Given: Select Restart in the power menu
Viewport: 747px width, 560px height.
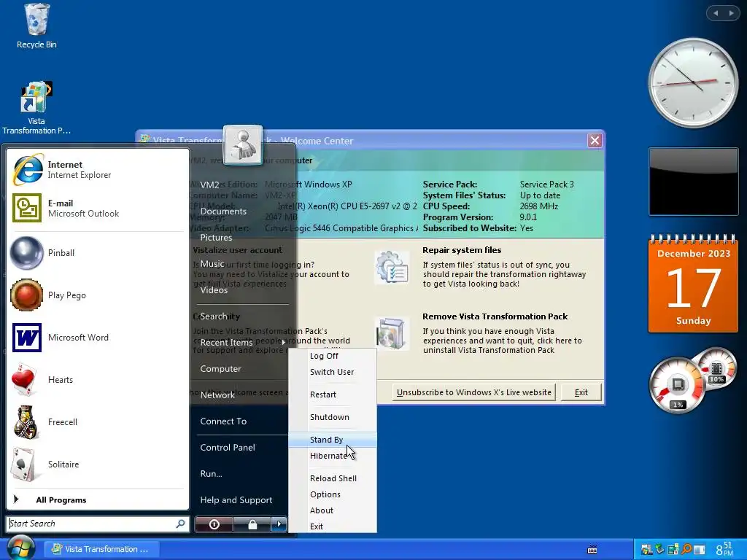Looking at the screenshot, I should click(x=333, y=394).
